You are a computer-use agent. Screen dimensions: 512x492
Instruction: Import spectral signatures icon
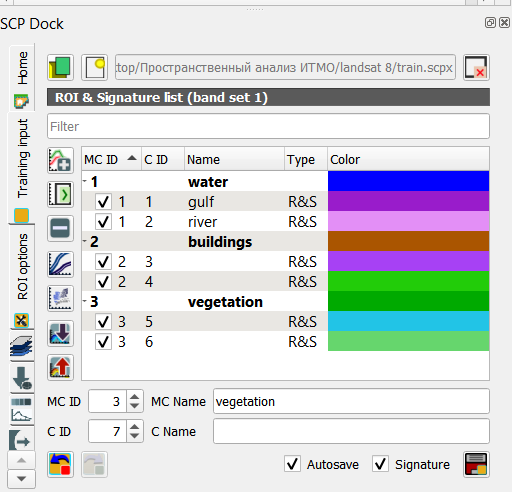click(x=60, y=334)
